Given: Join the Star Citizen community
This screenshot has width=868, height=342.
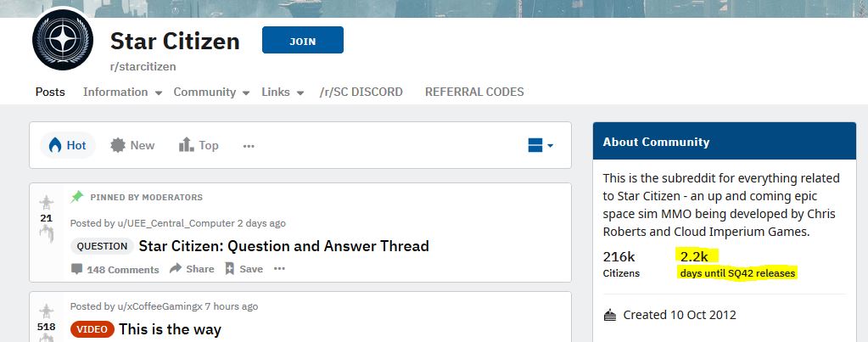Looking at the screenshot, I should click(x=303, y=41).
